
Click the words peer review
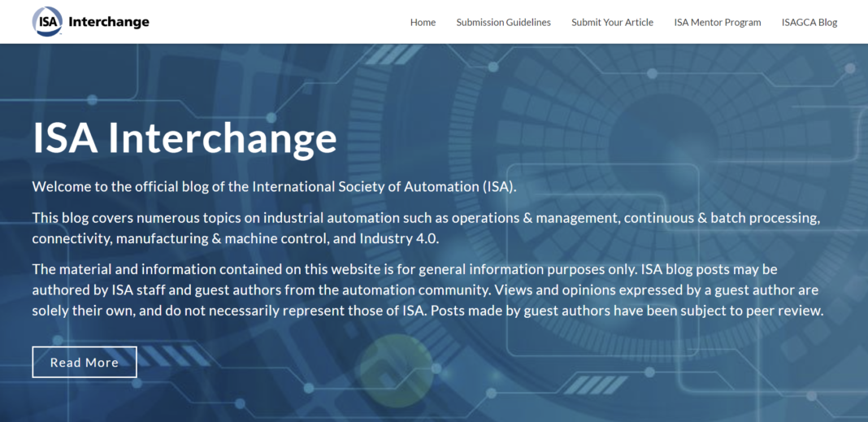[785, 311]
